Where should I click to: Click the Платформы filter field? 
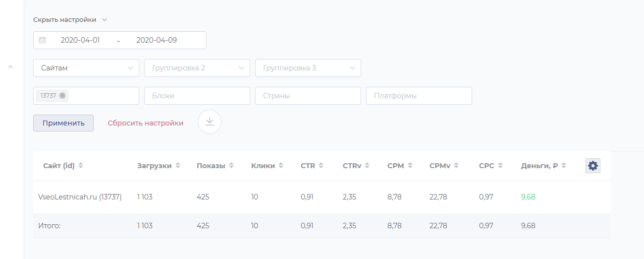coord(419,96)
